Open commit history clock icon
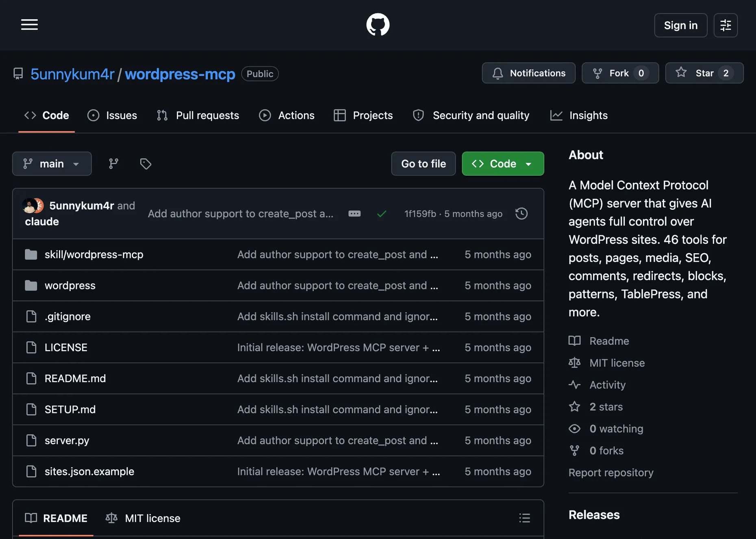The width and height of the screenshot is (756, 539). click(521, 214)
